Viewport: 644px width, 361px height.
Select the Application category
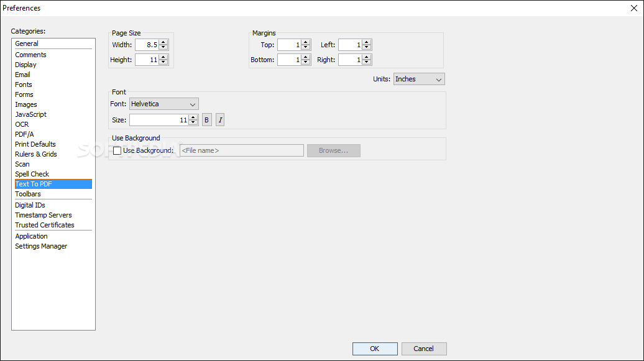coord(53,236)
